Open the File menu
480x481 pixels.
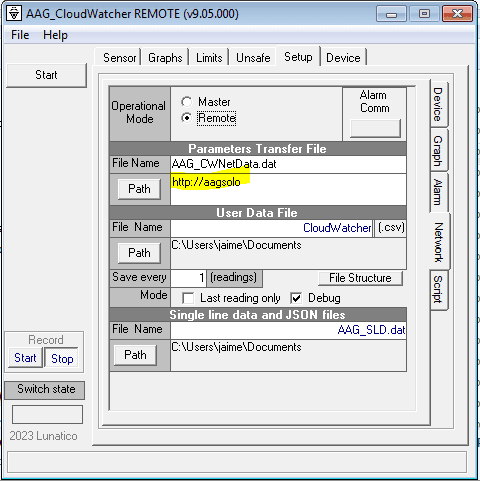click(x=20, y=35)
